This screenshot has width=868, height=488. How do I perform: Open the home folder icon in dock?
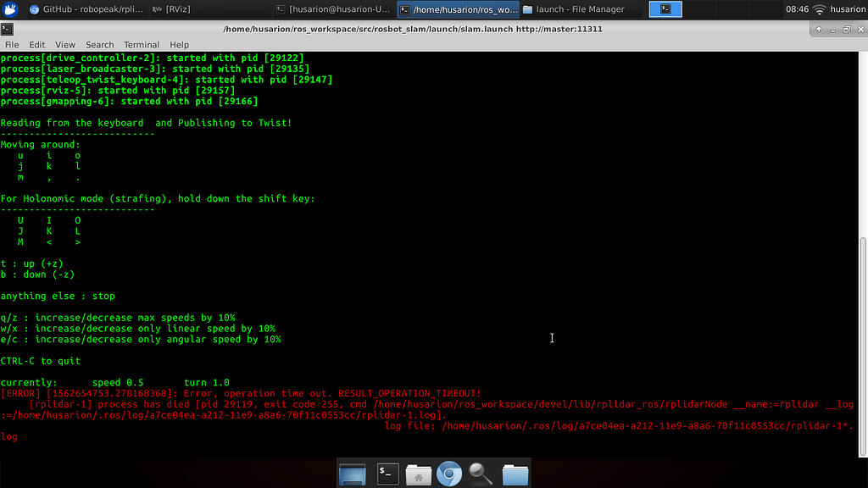point(418,474)
